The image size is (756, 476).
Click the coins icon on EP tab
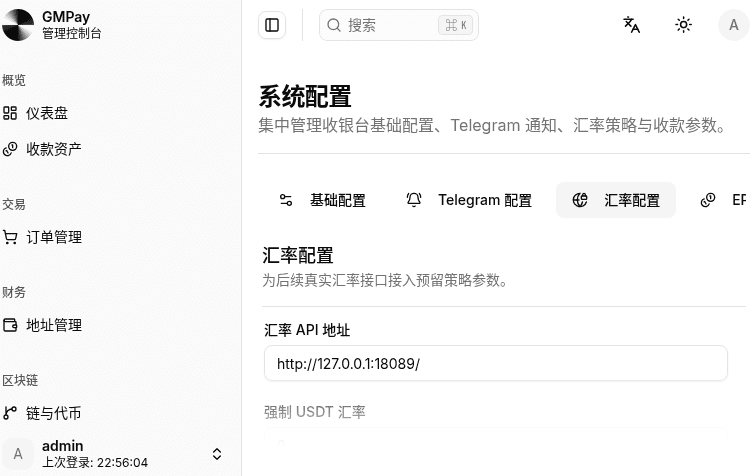tap(708, 200)
